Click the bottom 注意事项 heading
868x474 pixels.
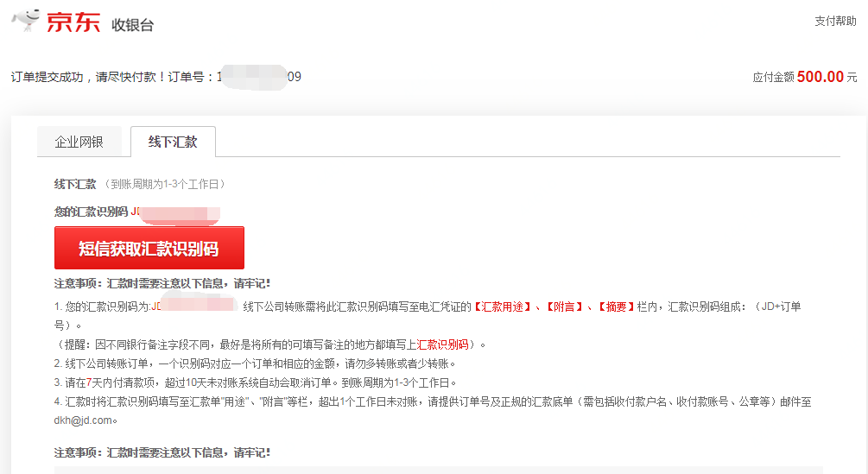162,453
